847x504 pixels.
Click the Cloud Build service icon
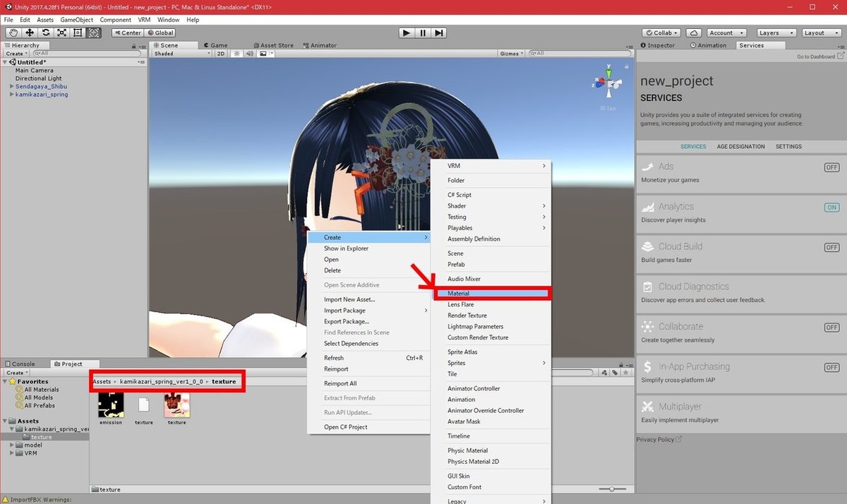[x=647, y=247]
